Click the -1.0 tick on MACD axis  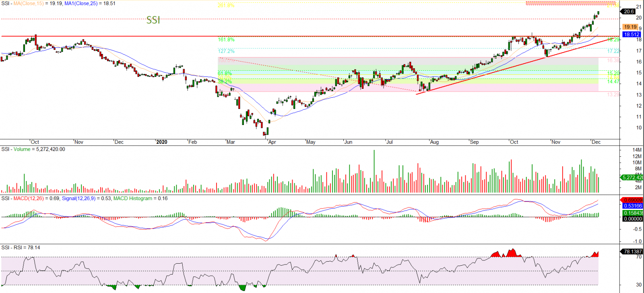coord(637,242)
